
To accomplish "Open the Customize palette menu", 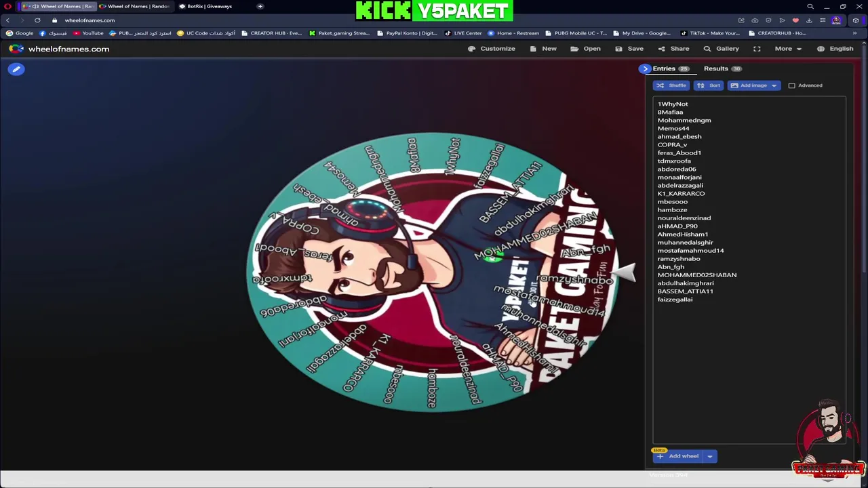I will pos(492,49).
